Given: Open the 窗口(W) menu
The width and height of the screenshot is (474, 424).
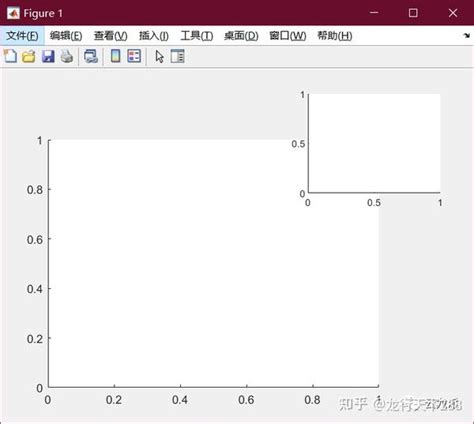Looking at the screenshot, I should point(288,36).
